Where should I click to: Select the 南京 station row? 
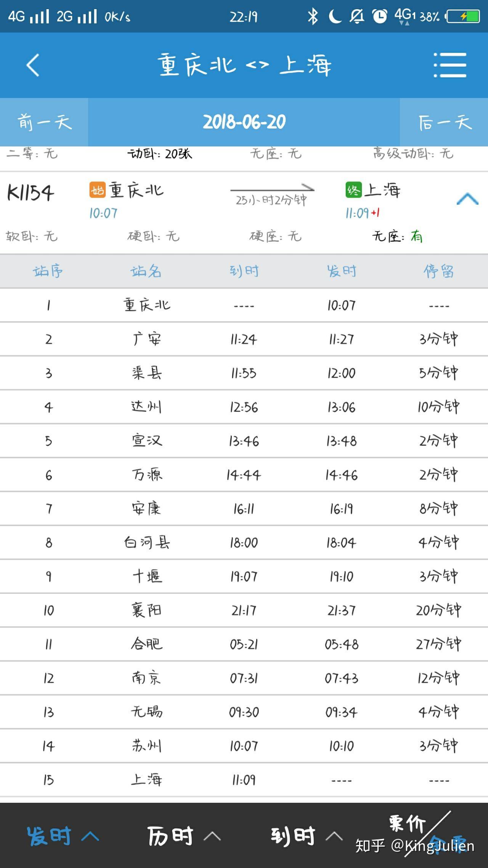(244, 678)
